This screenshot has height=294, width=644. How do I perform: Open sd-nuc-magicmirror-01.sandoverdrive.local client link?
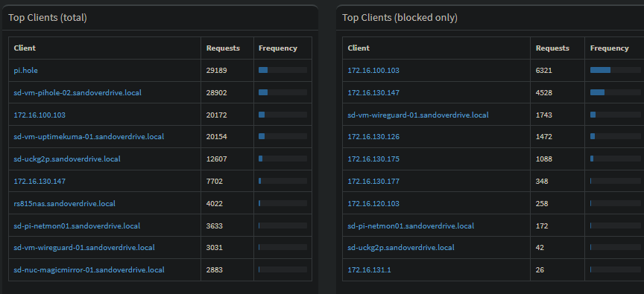pos(89,269)
